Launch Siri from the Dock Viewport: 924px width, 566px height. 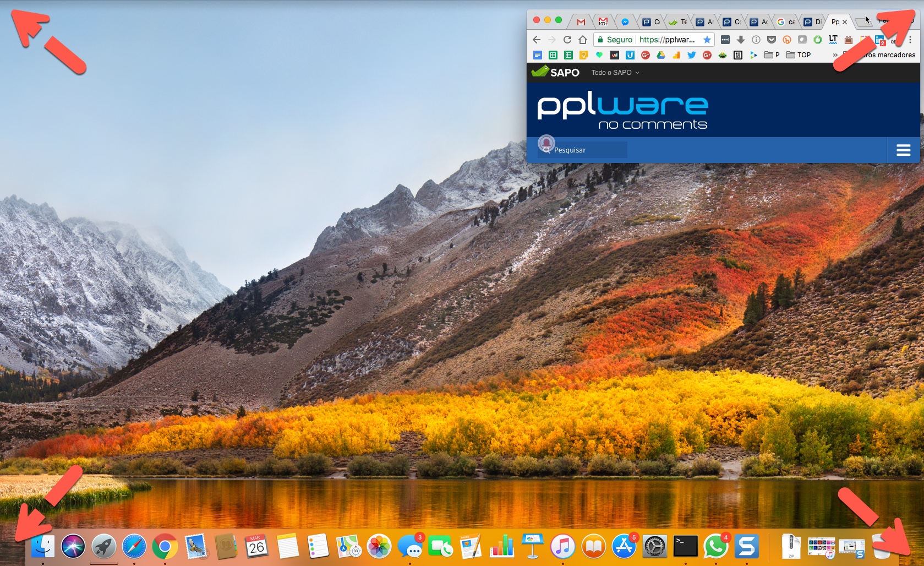coord(73,547)
